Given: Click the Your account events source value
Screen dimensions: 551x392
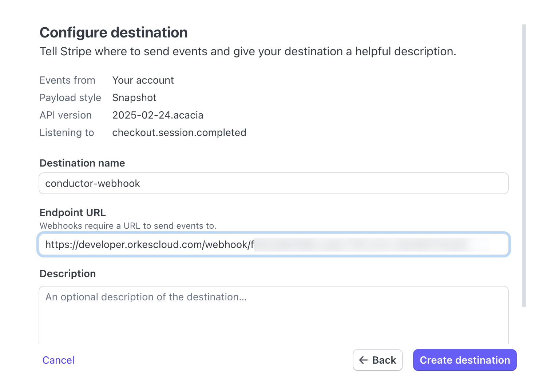Looking at the screenshot, I should point(143,80).
